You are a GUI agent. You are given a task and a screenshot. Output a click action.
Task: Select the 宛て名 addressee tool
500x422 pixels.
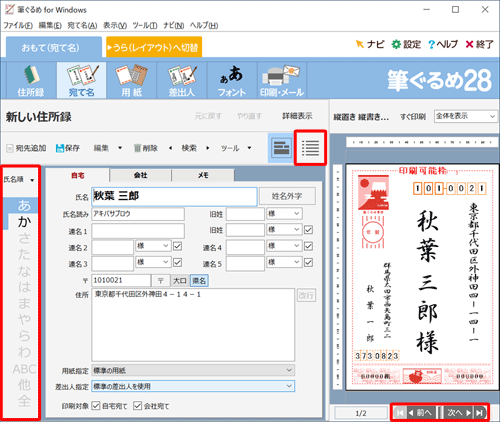coord(82,80)
